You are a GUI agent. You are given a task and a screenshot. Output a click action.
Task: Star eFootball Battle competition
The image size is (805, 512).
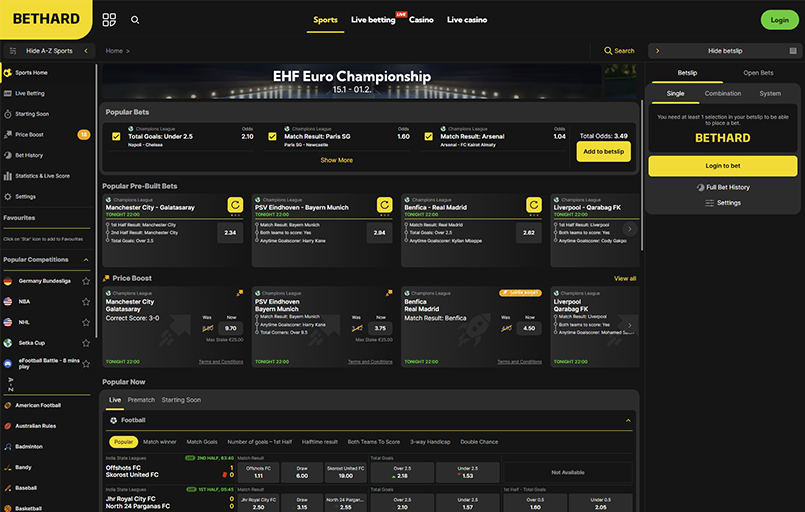click(86, 364)
